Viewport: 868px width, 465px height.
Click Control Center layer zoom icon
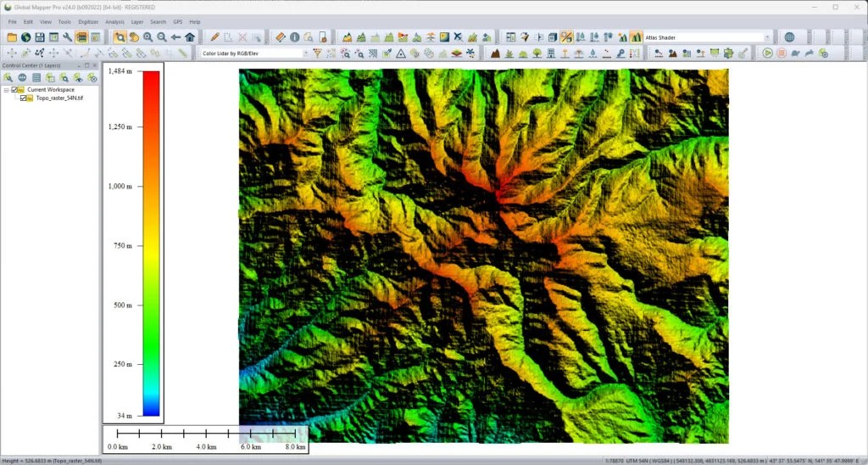point(64,77)
